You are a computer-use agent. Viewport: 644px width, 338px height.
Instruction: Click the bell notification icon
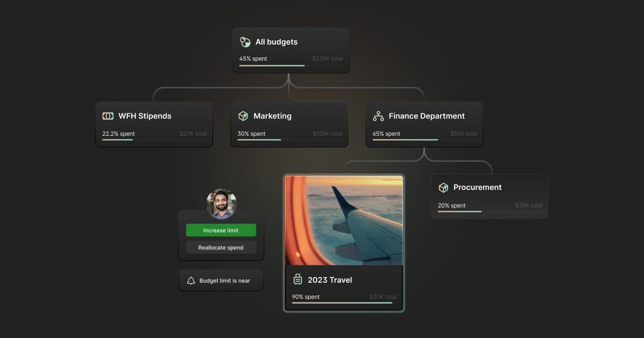pos(191,281)
